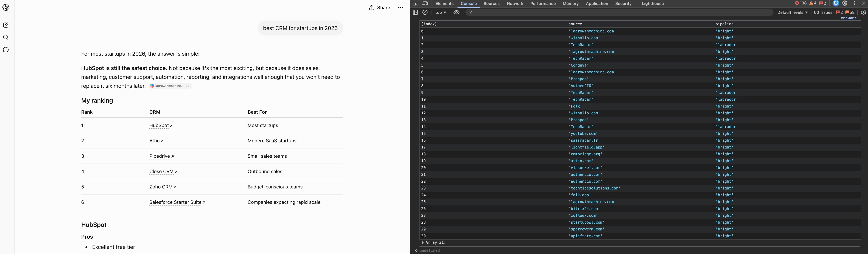Viewport: 868px width, 254px height.
Task: Open the Default levels dropdown
Action: 792,12
